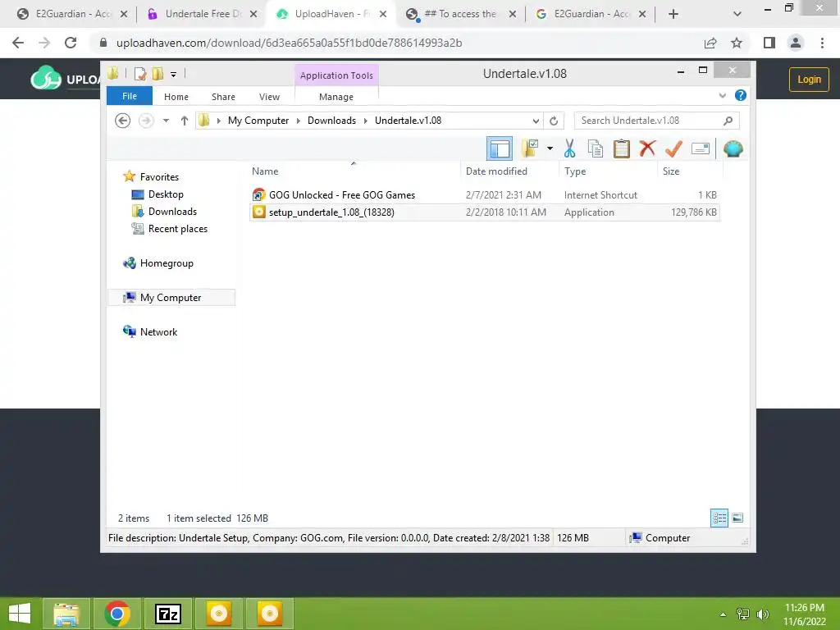The image size is (840, 630).
Task: Open Downloads in navigation pane
Action: [x=172, y=211]
